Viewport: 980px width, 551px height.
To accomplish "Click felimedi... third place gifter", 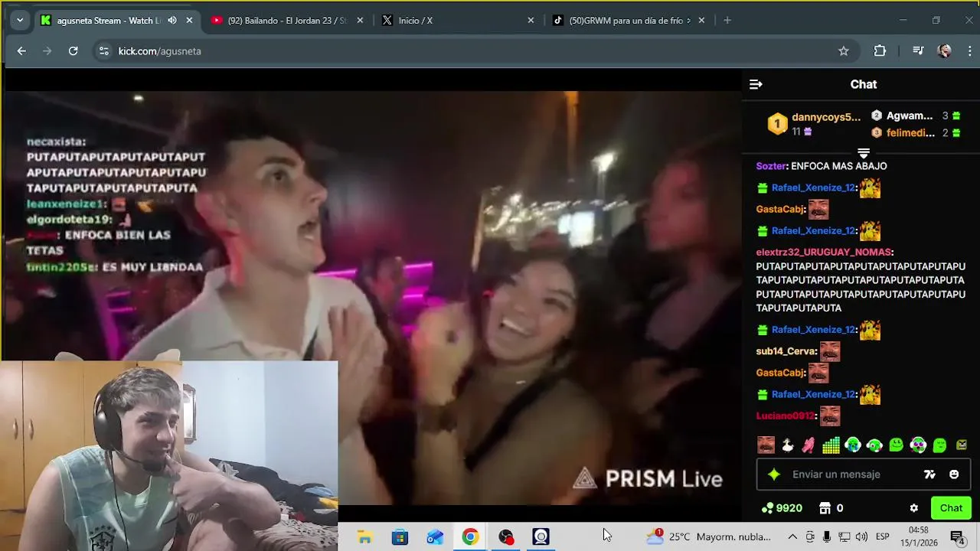I will click(910, 133).
